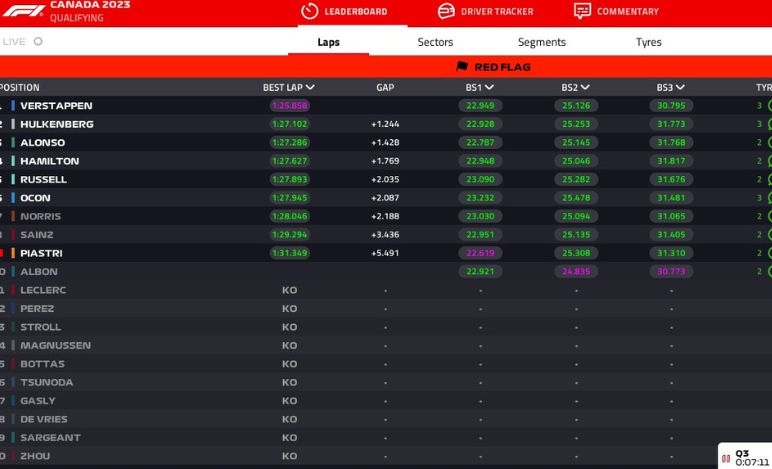Click the red flag status icon
The height and width of the screenshot is (469, 772).
click(x=462, y=67)
